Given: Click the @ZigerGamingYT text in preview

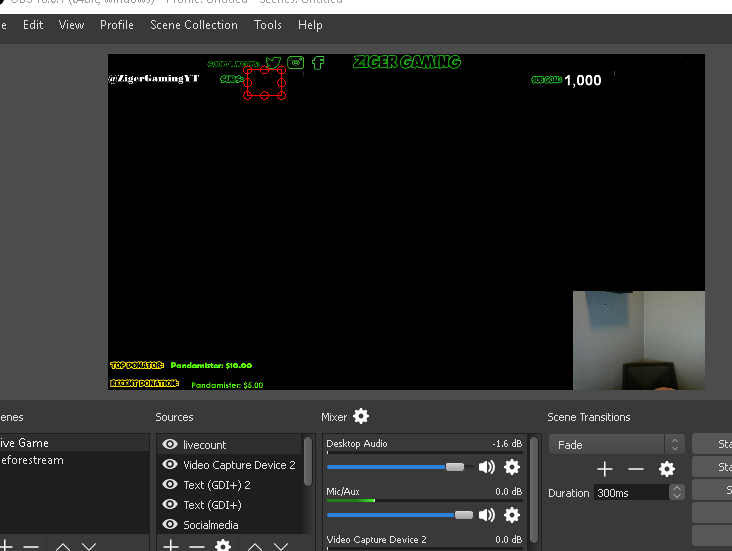Looking at the screenshot, I should (x=154, y=78).
